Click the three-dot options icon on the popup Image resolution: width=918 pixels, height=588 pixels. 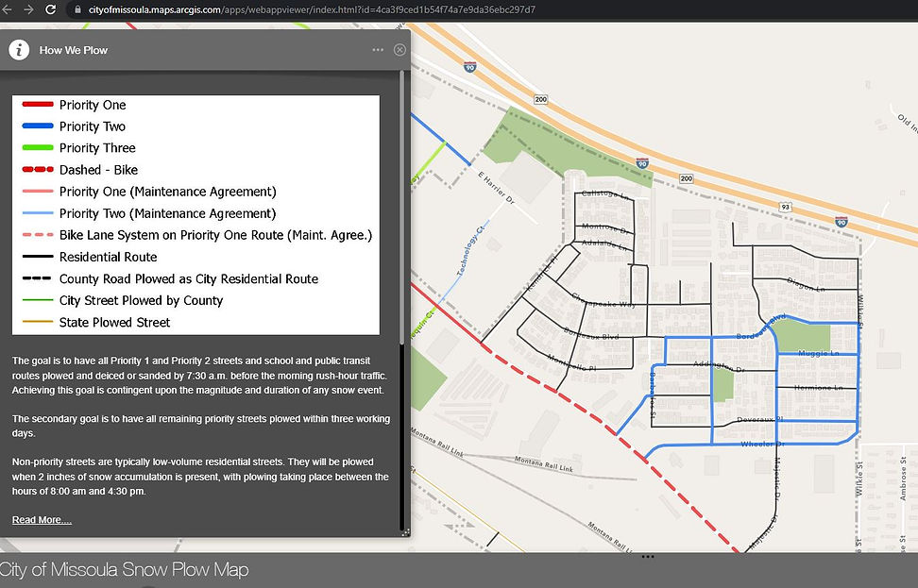(x=377, y=50)
